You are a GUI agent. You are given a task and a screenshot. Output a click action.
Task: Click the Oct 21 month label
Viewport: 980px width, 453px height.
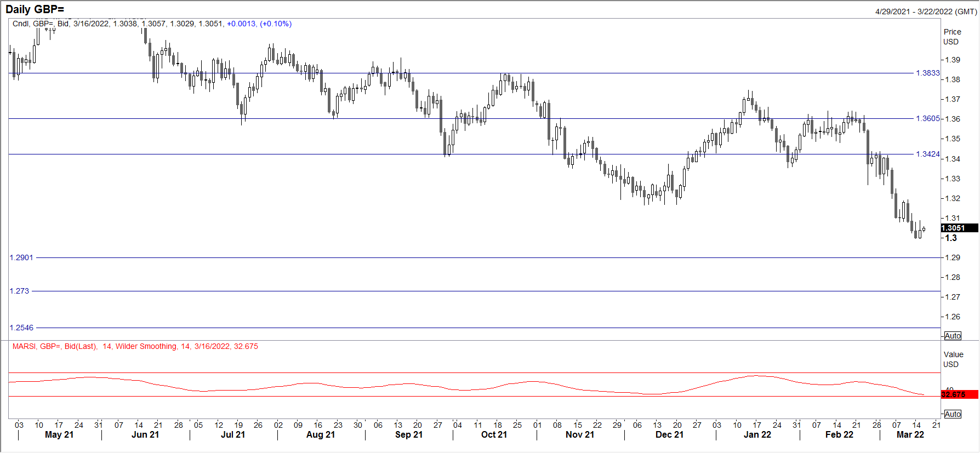494,434
